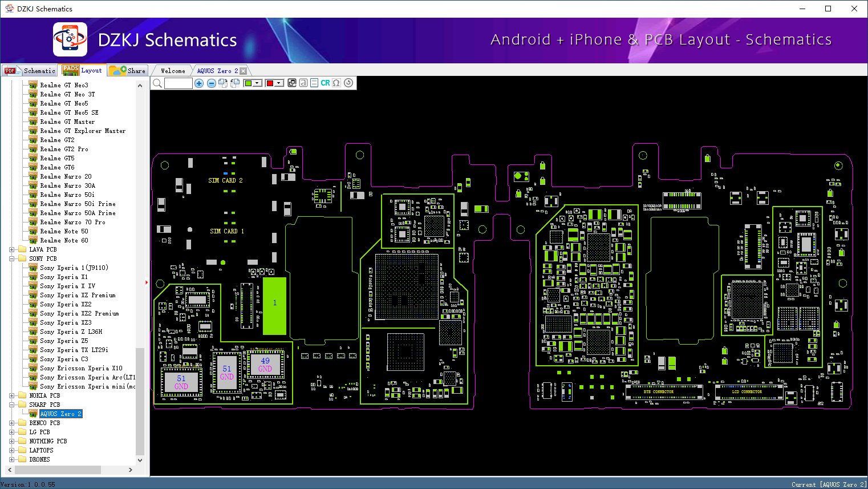The width and height of the screenshot is (868, 489).
Task: Select Sony Ericsson Xperia X10 in tree
Action: pos(81,368)
